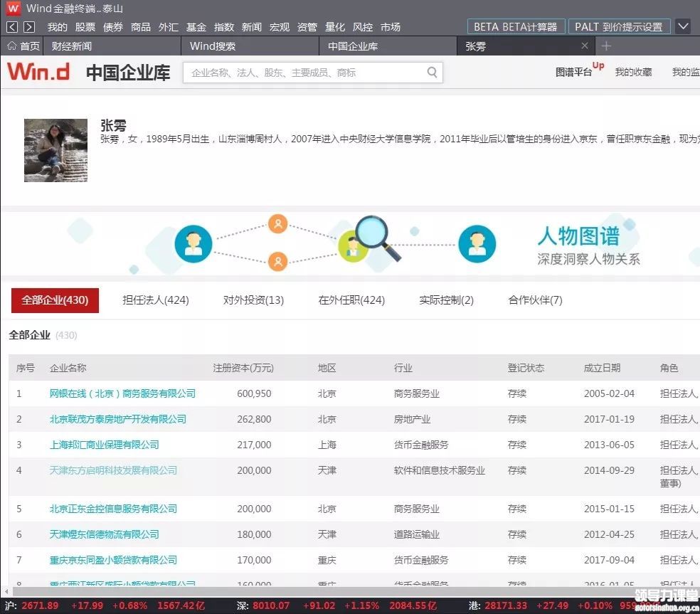This screenshot has height=614, width=700.
Task: Select the 合作伙伴(7) tab
Action: [x=535, y=300]
